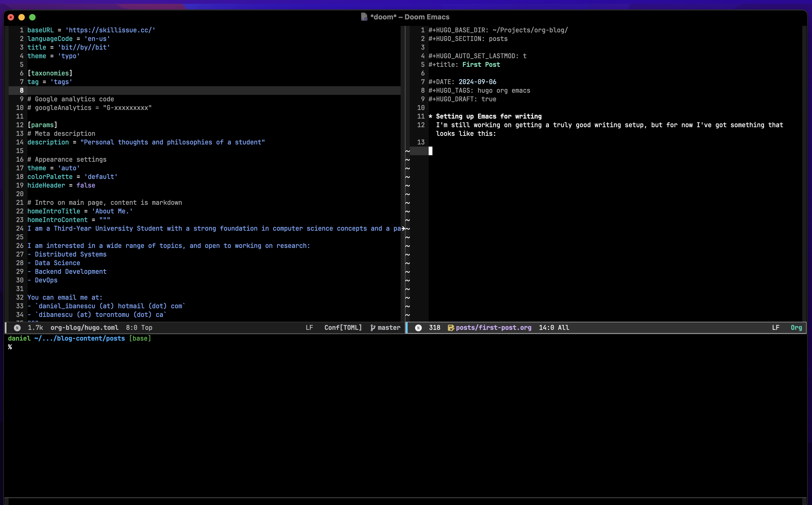Click the normal-state icon in hugo.toml modeline
This screenshot has height=505, width=812.
17,328
